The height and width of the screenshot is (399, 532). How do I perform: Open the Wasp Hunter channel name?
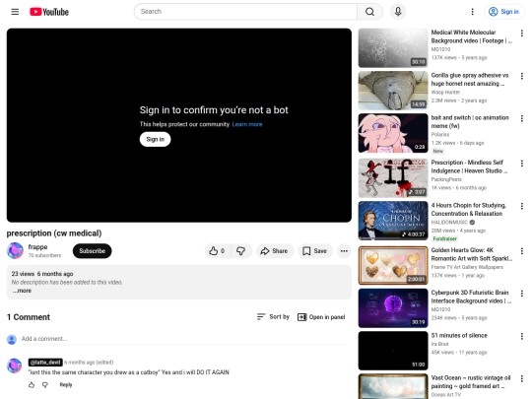445,93
